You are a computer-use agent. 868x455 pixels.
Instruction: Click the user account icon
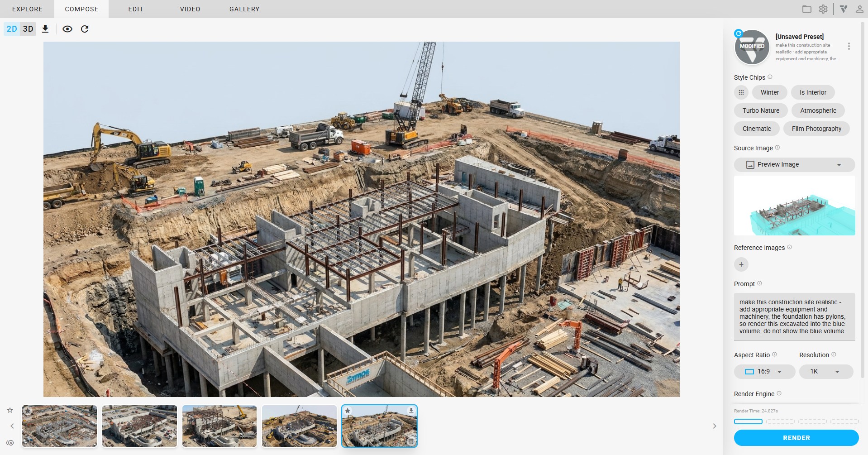point(859,9)
